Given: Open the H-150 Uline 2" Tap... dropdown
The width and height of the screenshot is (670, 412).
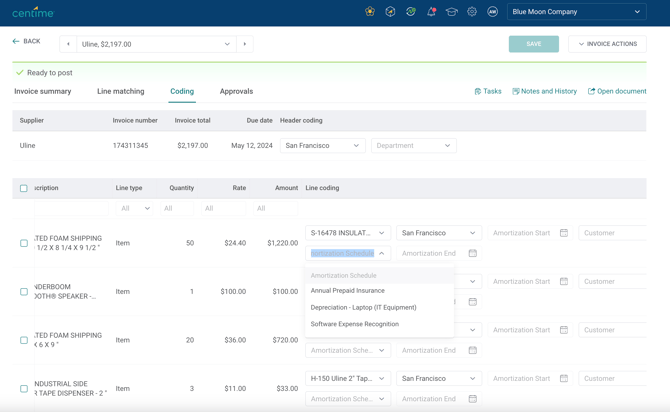Looking at the screenshot, I should (348, 378).
